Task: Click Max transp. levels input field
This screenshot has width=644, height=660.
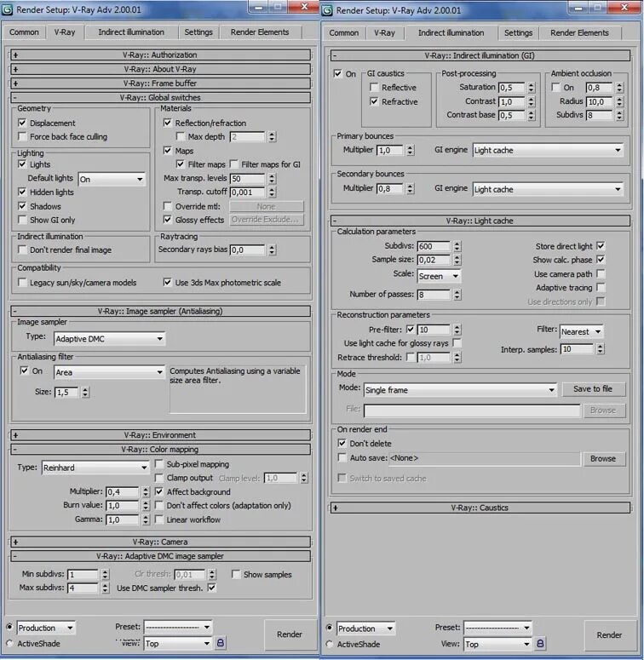Action: [x=248, y=179]
